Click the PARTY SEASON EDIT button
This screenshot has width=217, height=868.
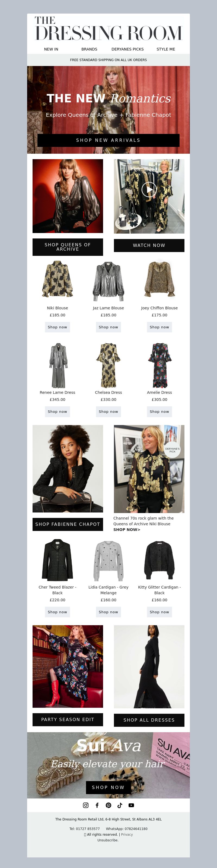click(68, 719)
